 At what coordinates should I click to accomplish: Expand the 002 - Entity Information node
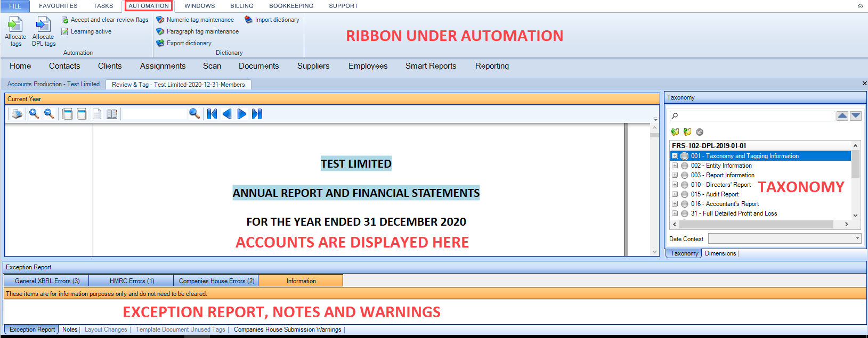pos(675,166)
